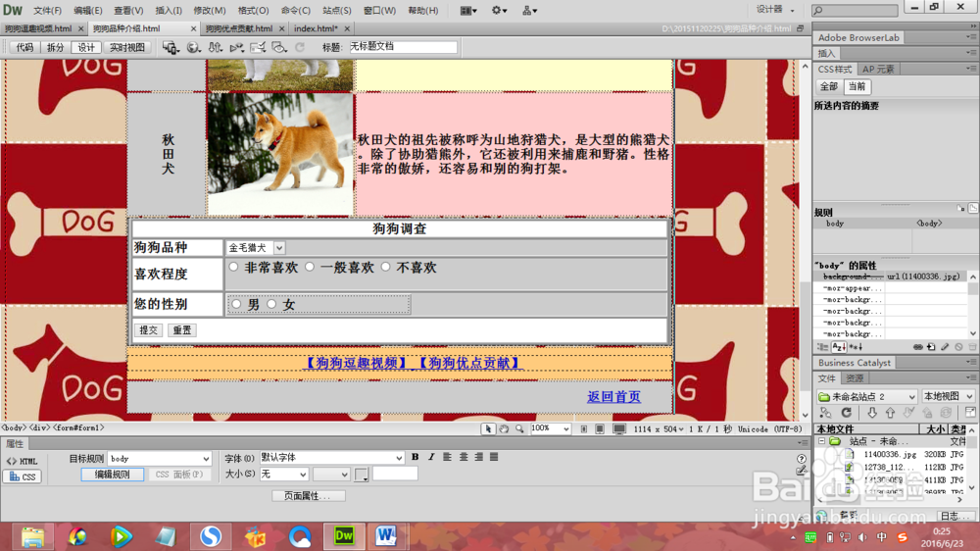Click expand Files panel icon
The image size is (980, 551).
point(970,412)
